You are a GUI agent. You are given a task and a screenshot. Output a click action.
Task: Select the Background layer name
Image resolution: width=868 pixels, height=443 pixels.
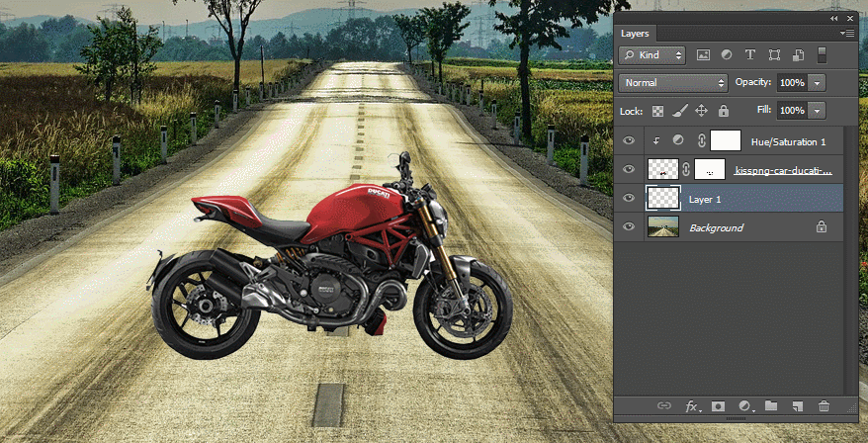click(x=716, y=227)
